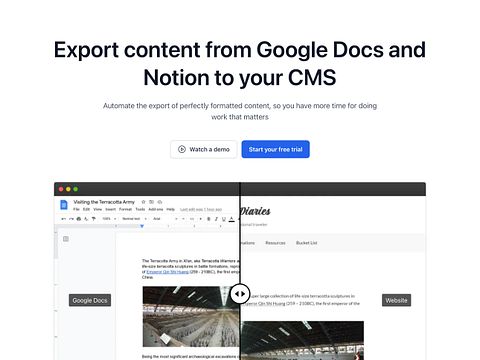Open the Normal text style dropdown
480x360 pixels.
[x=134, y=219]
